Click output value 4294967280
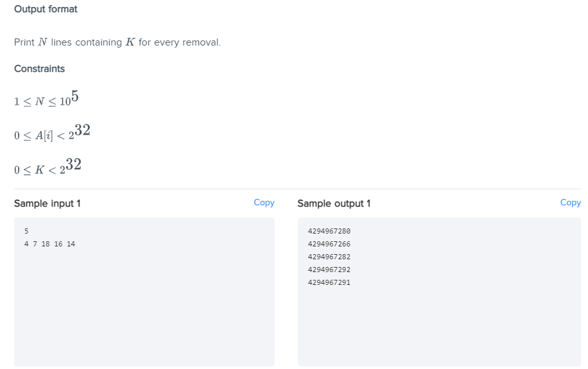 [x=329, y=231]
